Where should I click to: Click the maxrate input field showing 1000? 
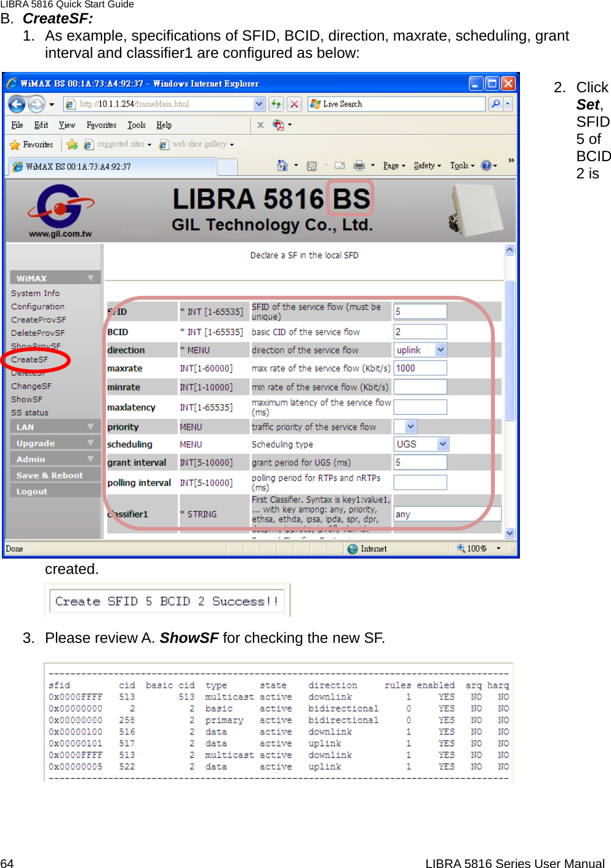pos(420,368)
